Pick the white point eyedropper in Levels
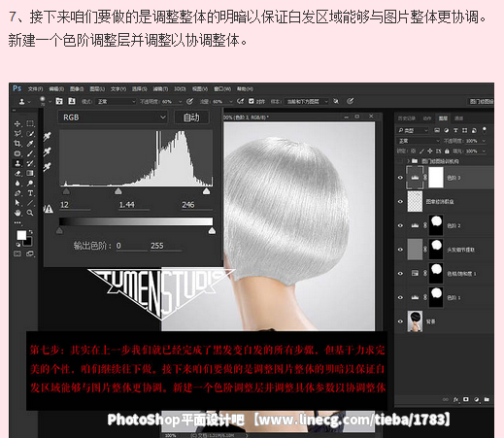Viewport: 504px width, 438px height. (x=48, y=167)
